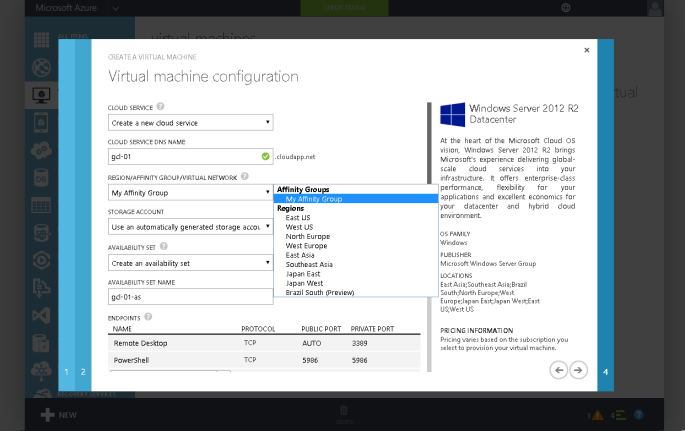Close the Create a Virtual Machine dialog
The width and height of the screenshot is (685, 431).
tap(587, 50)
